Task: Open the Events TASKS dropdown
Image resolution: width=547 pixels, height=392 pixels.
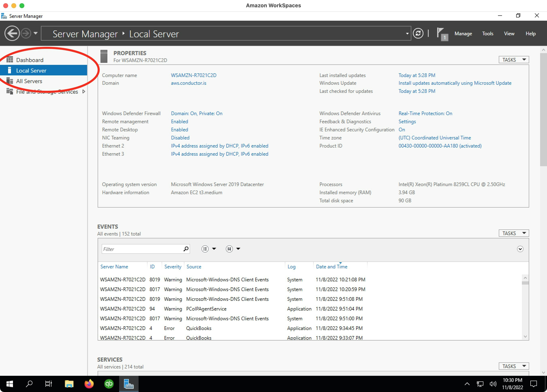Action: [x=514, y=233]
